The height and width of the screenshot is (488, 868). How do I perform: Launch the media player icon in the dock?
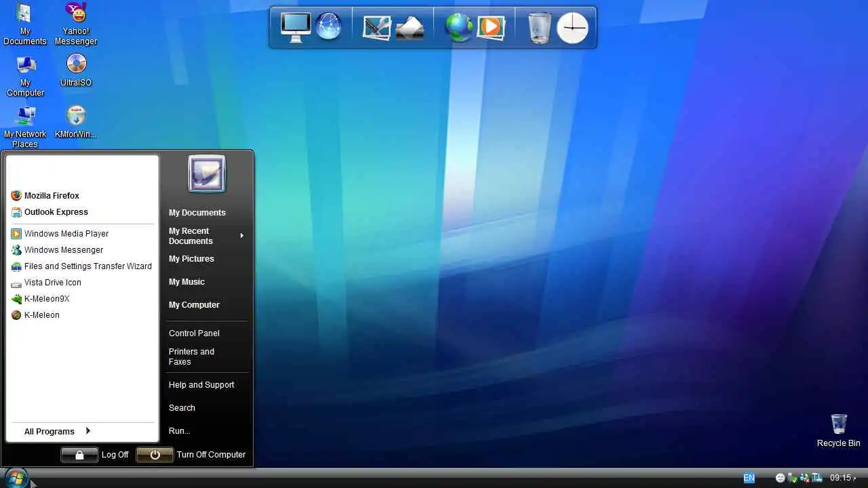pyautogui.click(x=491, y=28)
